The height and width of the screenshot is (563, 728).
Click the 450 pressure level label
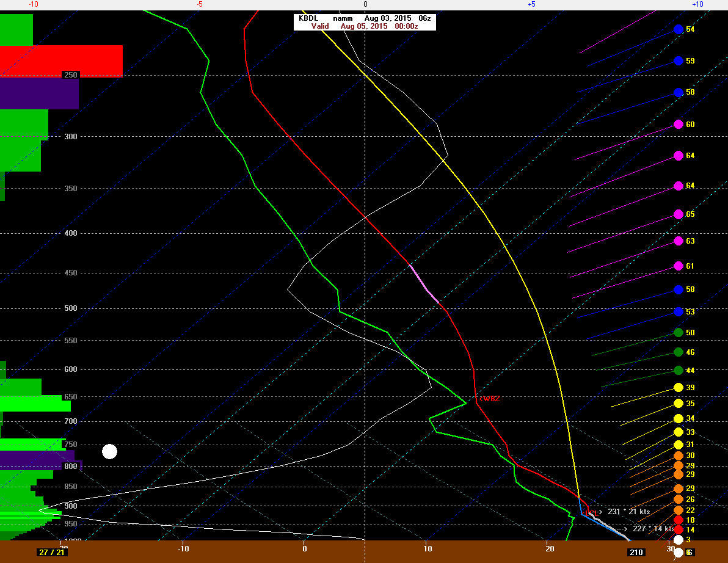pos(71,273)
